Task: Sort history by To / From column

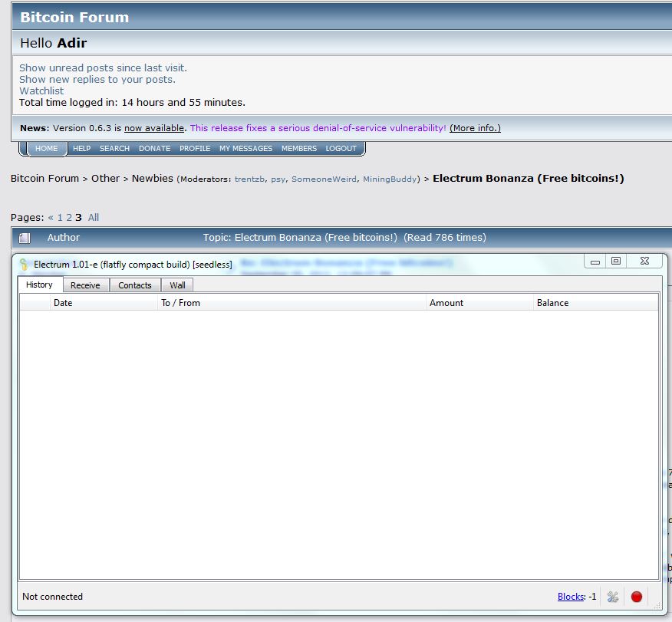Action: [292, 303]
